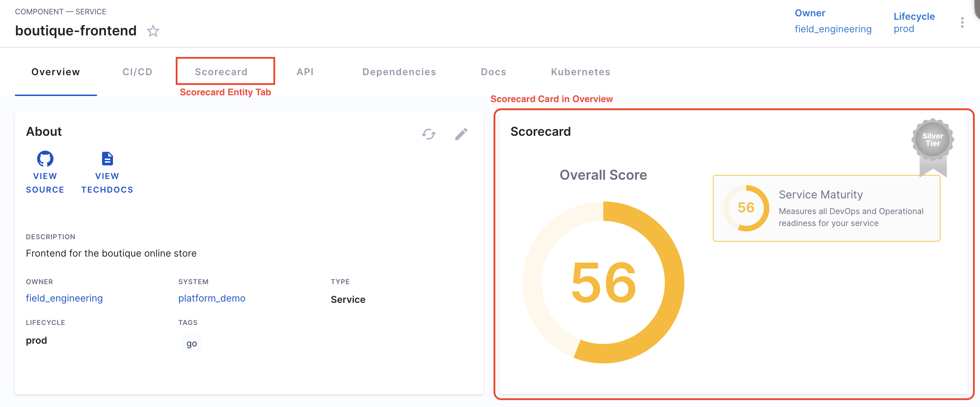This screenshot has height=407, width=980.
Task: Click the GitHub View Source icon
Action: [x=45, y=159]
